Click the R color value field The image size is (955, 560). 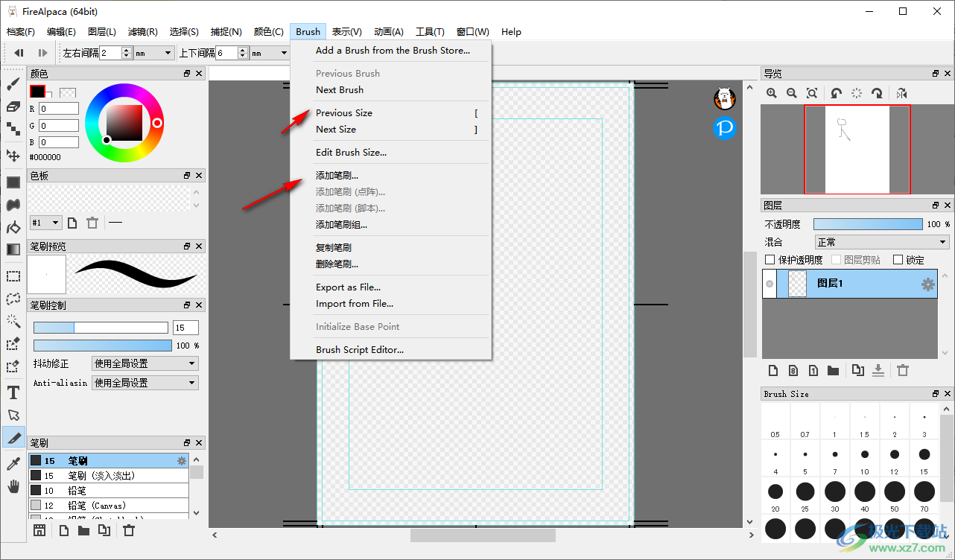point(59,109)
